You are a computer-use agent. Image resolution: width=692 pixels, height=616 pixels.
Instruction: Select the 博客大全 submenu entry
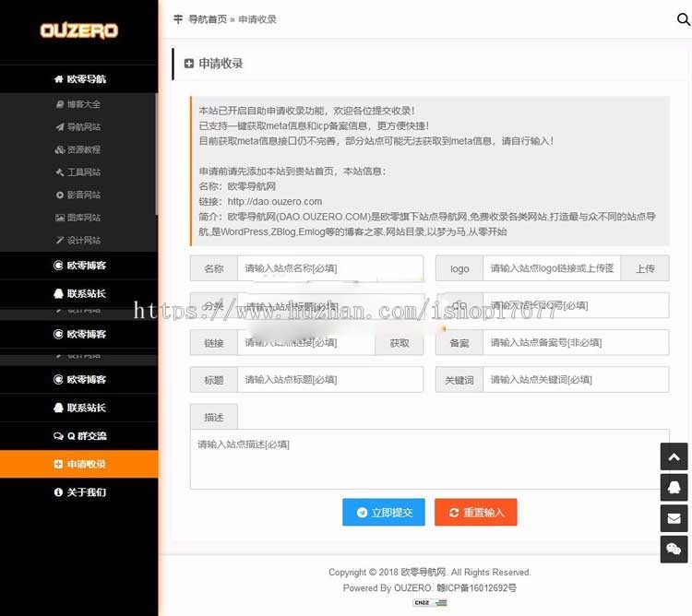pyautogui.click(x=78, y=104)
